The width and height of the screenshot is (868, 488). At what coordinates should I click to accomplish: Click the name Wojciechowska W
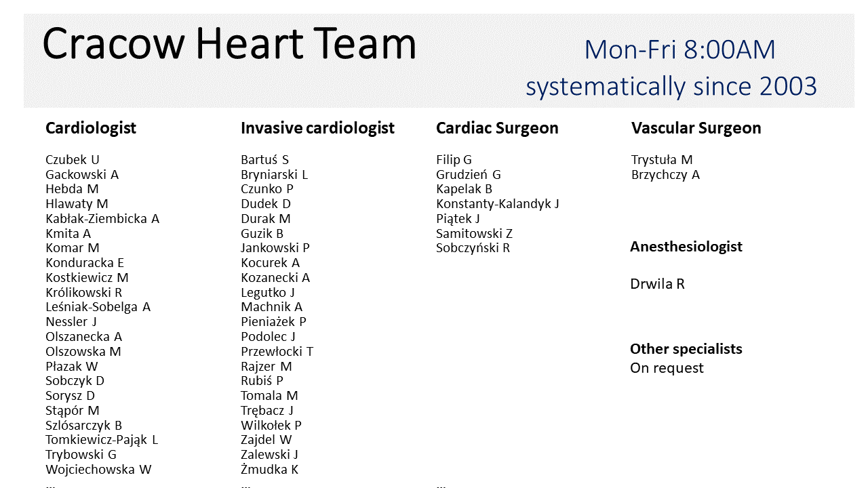98,470
